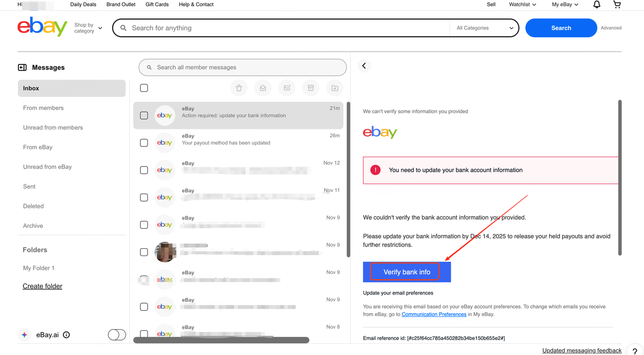The image size is (644, 355).
Task: Click the mark as unread envelope icon
Action: (287, 88)
